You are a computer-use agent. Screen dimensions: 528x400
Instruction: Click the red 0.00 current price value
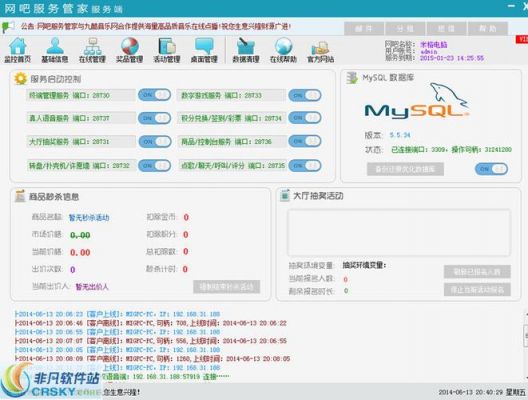(x=80, y=253)
